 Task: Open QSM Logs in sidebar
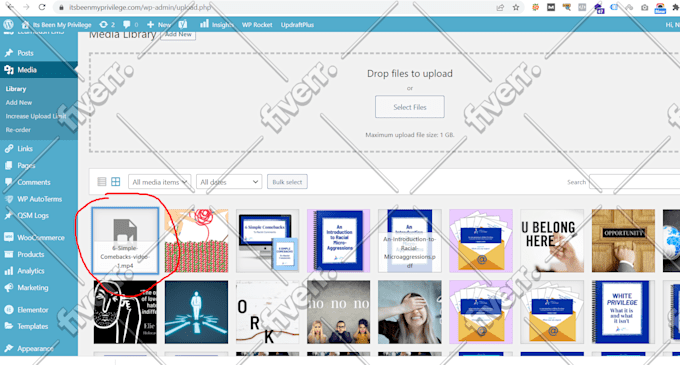(33, 215)
